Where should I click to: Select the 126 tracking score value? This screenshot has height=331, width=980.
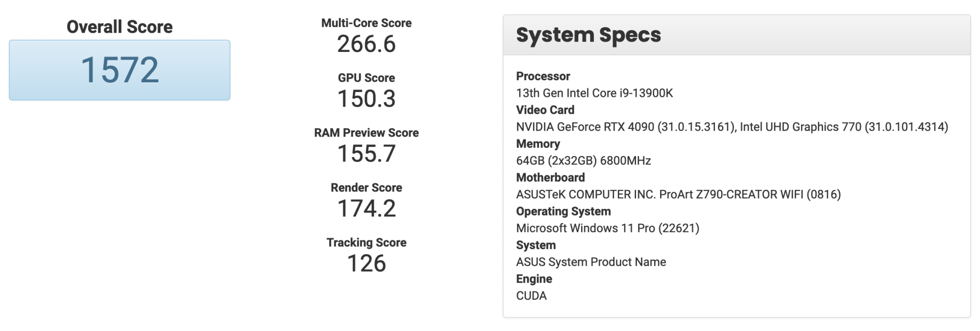[x=366, y=263]
